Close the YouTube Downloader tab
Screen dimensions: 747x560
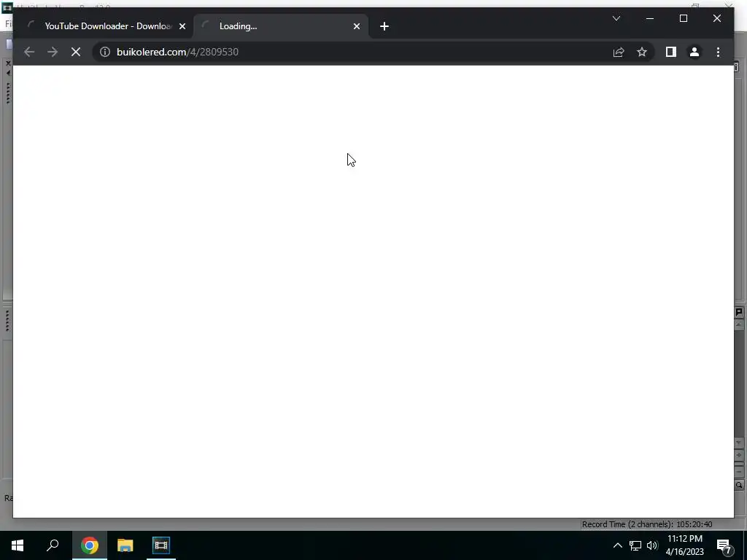(182, 27)
